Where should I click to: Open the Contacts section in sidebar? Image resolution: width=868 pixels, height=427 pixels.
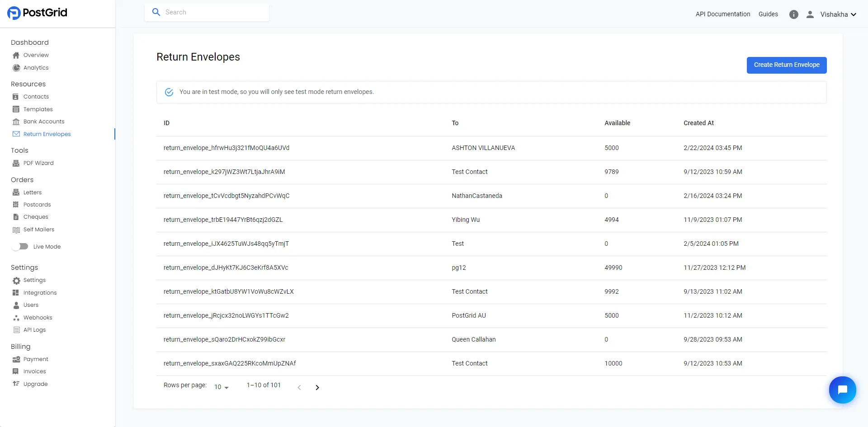36,96
